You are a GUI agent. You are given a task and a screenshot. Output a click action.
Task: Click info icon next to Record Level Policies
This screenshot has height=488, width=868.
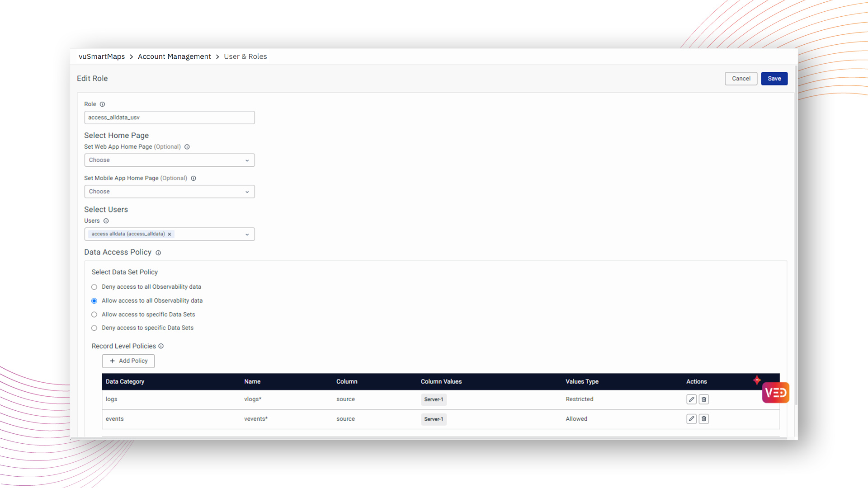161,346
